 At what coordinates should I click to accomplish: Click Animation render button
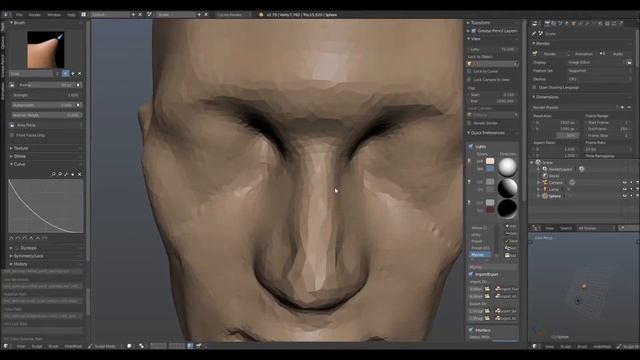pos(583,53)
